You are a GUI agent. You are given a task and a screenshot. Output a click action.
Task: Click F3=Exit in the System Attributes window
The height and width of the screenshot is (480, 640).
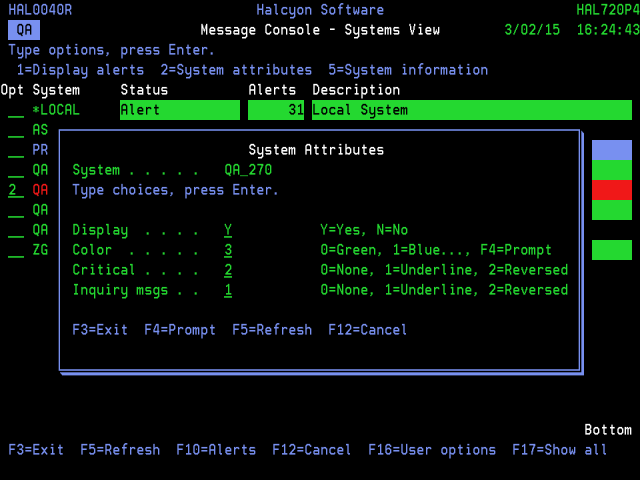100,330
